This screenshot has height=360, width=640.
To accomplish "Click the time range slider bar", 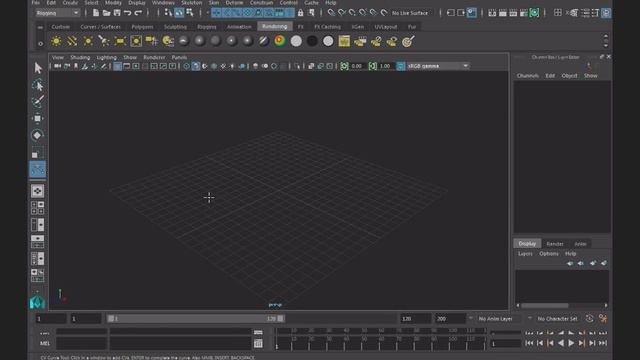I will tap(196, 318).
